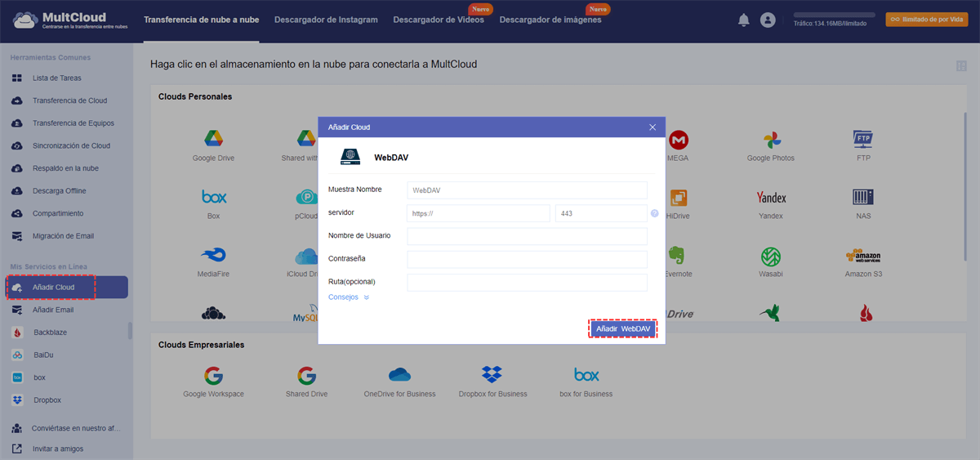980x460 pixels.
Task: Click the Ruta(opcional) input field
Action: tap(527, 282)
